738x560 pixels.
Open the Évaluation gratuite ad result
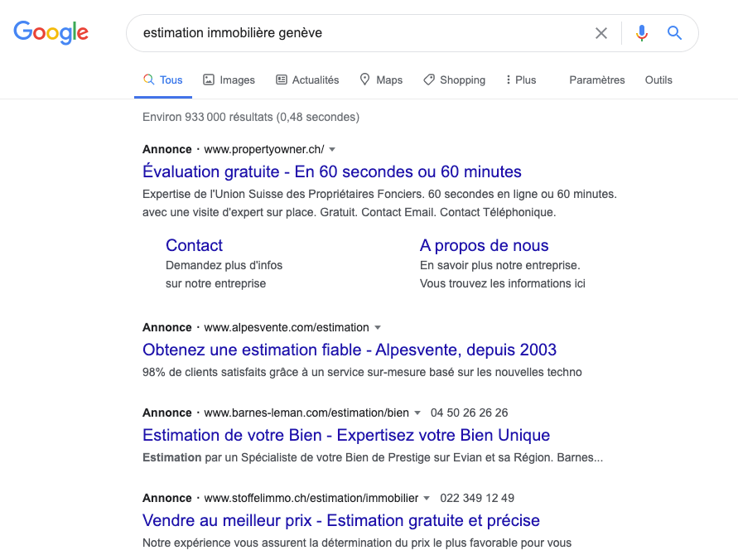point(331,171)
